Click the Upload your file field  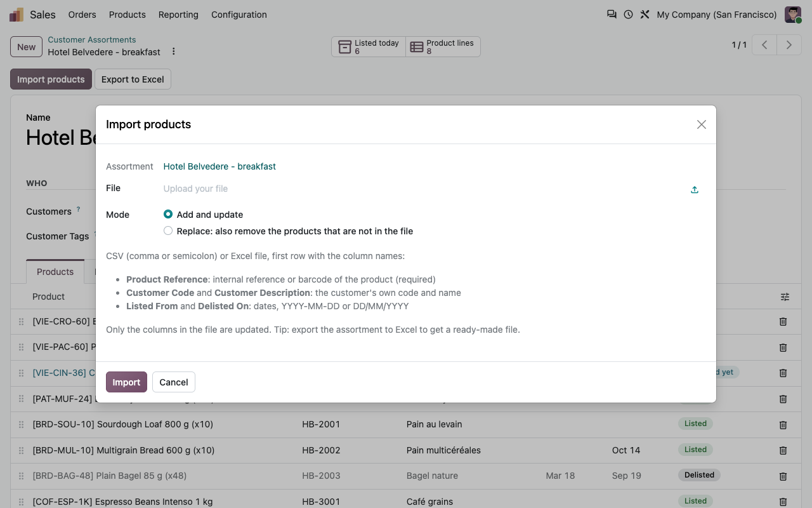click(x=424, y=189)
